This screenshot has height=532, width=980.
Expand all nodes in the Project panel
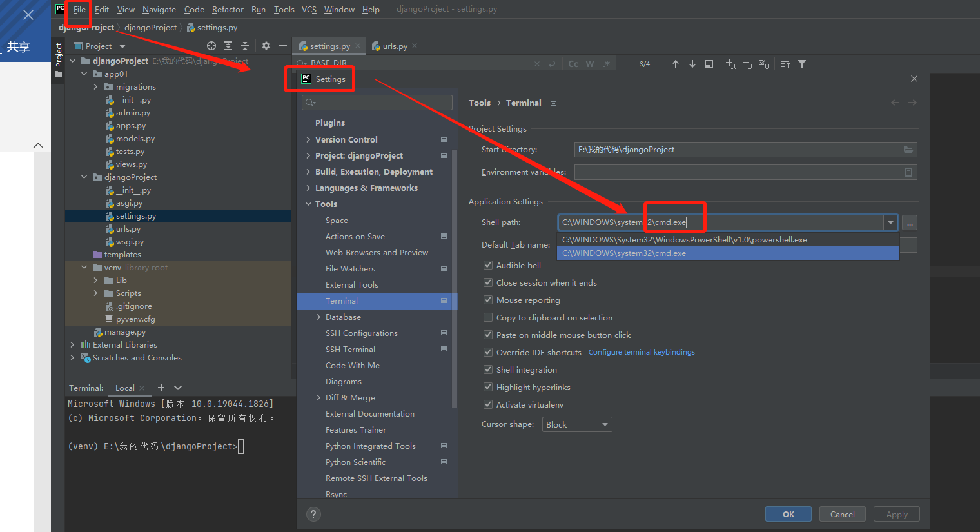tap(228, 46)
